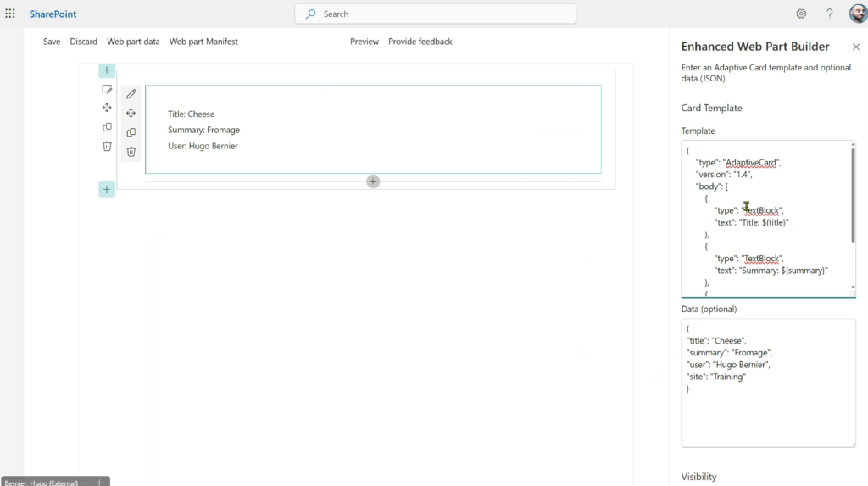Open Web part Manifest
Viewport: 868px width, 486px height.
coord(203,42)
